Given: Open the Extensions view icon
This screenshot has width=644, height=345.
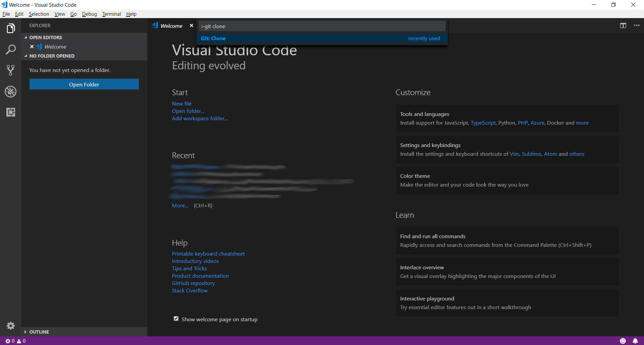Looking at the screenshot, I should point(10,113).
